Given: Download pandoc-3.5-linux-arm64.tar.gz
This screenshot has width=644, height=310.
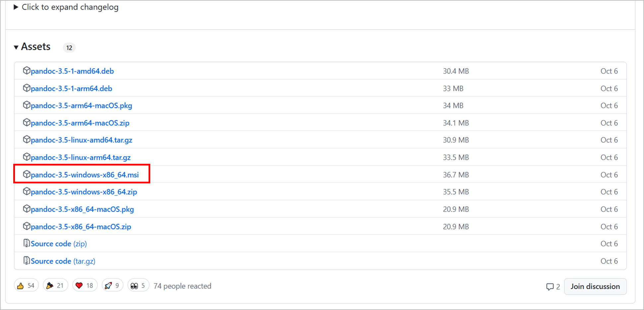Looking at the screenshot, I should point(81,157).
